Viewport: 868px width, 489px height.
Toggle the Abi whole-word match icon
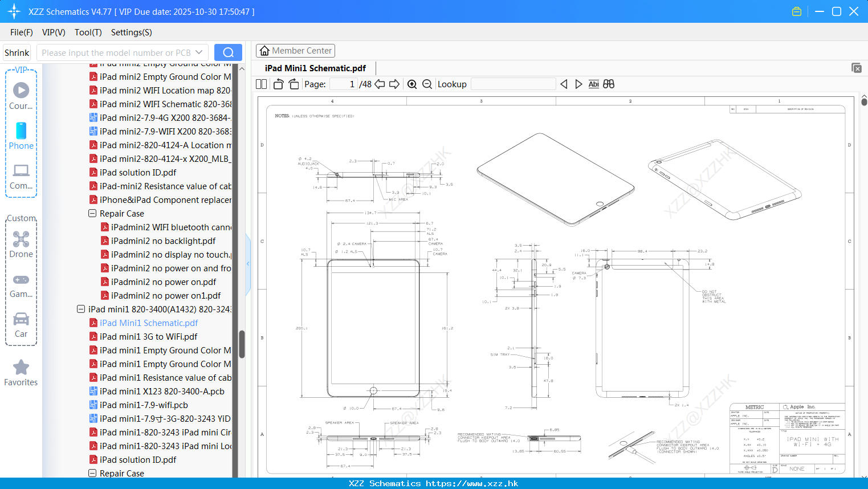coord(593,84)
